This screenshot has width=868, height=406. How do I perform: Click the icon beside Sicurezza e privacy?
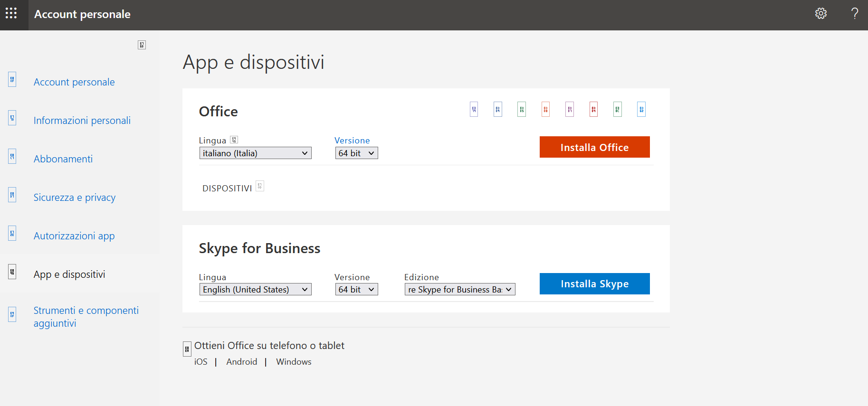click(x=12, y=195)
